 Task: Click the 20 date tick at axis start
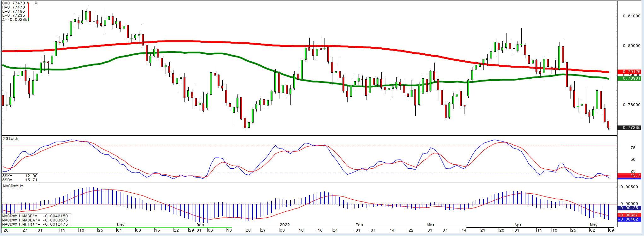(x=6, y=230)
